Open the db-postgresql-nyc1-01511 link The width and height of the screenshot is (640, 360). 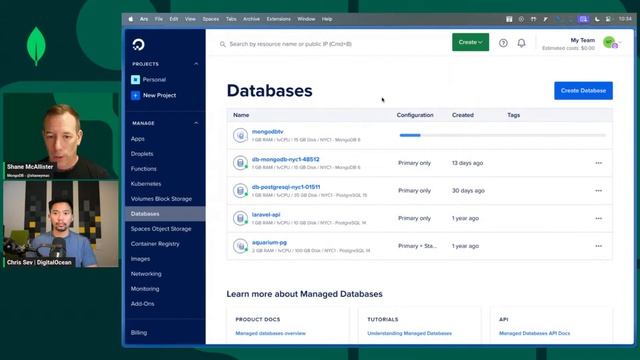tap(286, 187)
